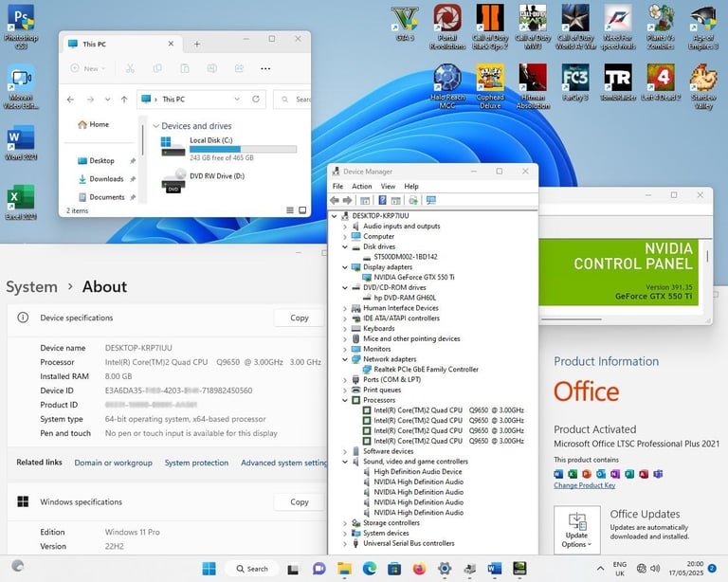Image resolution: width=728 pixels, height=582 pixels.
Task: Launch Hitman Absolution desktop icon
Action: [533, 86]
